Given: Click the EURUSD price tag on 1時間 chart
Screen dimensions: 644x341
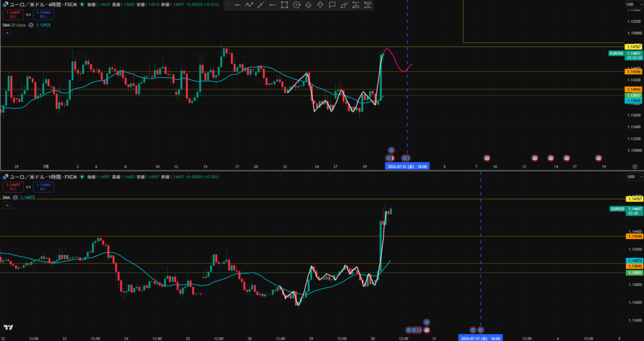Looking at the screenshot, I should 618,209.
